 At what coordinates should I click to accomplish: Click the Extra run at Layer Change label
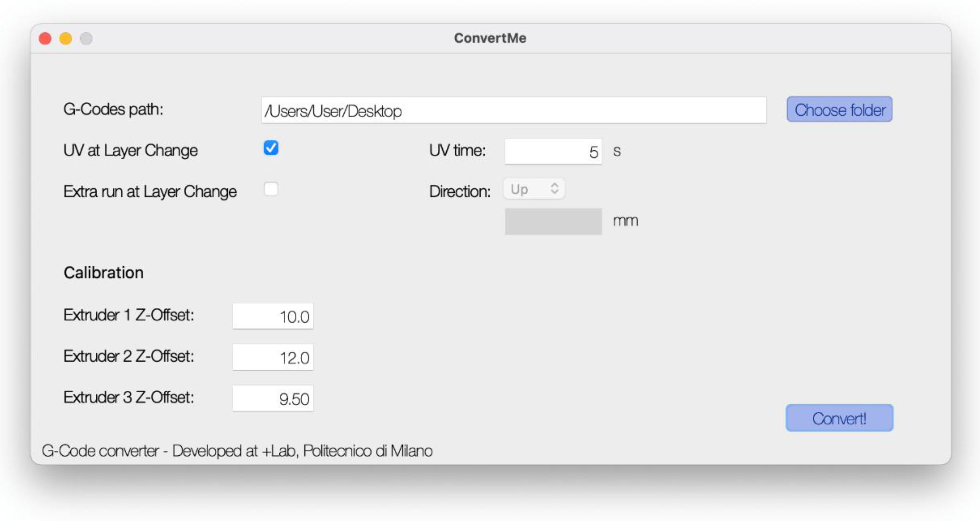pyautogui.click(x=150, y=192)
